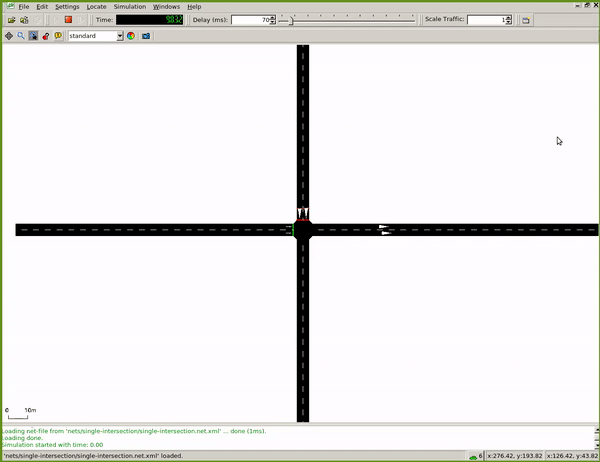Open the Simulation menu

[130, 7]
